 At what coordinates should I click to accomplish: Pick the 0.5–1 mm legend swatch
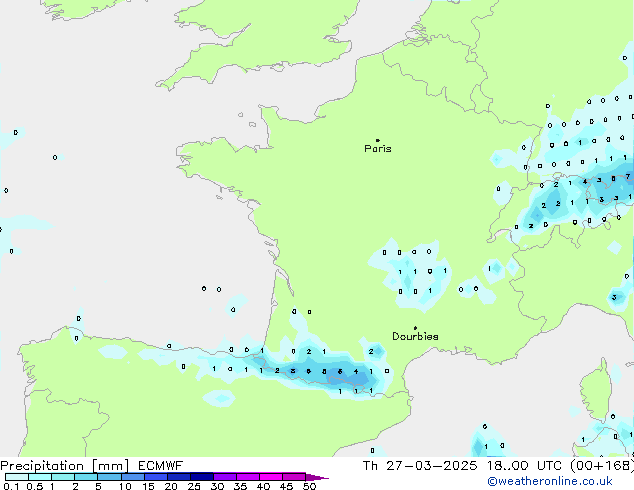40,477
